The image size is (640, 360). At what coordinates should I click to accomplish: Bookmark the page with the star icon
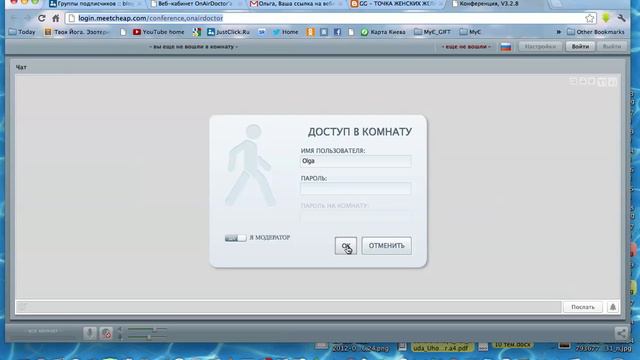click(x=589, y=18)
